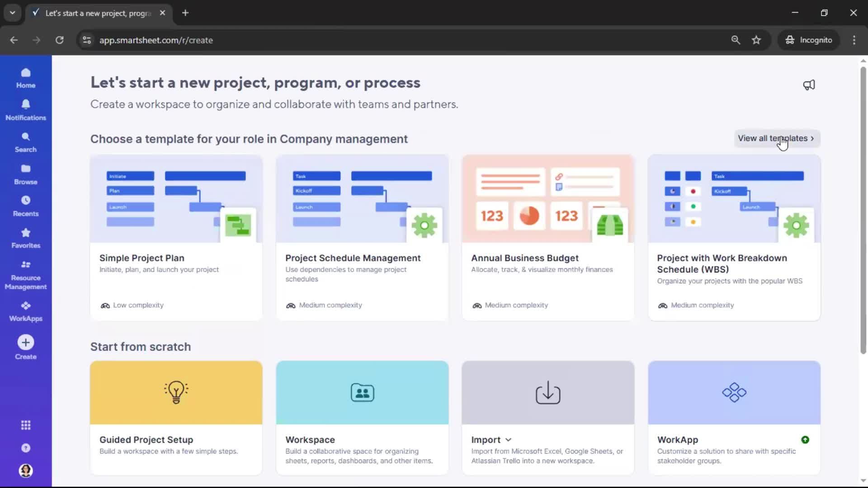Expand the Import dropdown arrow
868x488 pixels.
tap(508, 440)
